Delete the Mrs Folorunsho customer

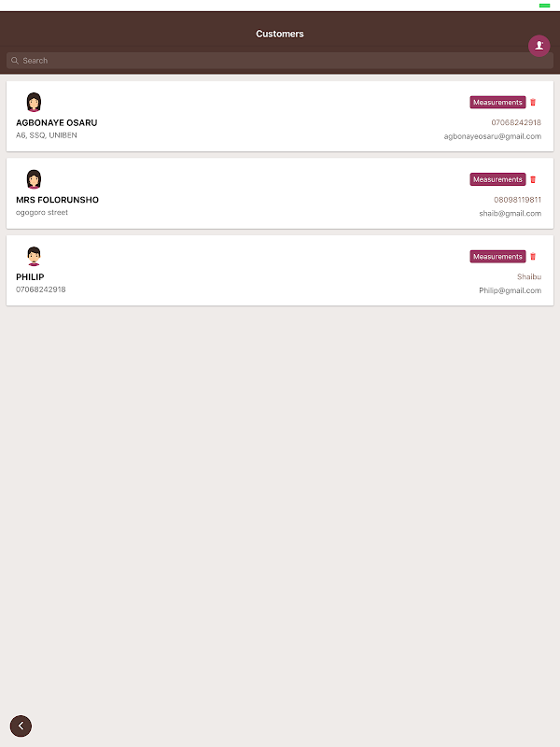pos(533,179)
